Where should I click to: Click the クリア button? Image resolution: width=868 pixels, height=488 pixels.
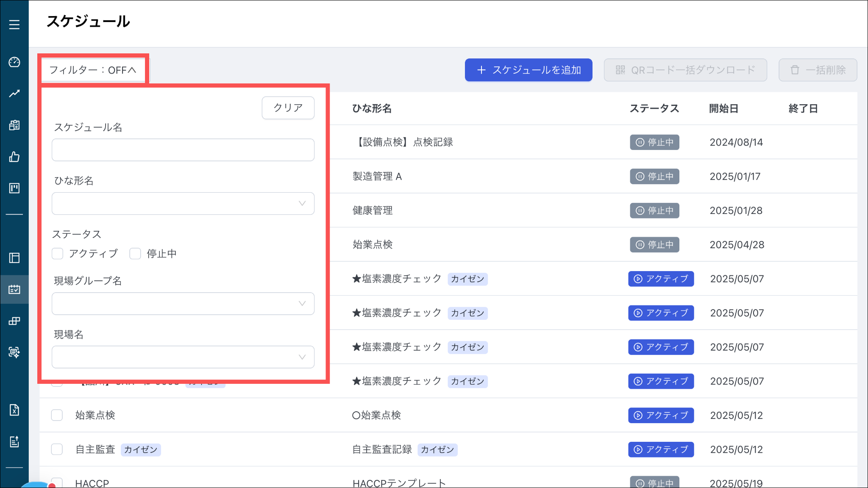pyautogui.click(x=288, y=108)
